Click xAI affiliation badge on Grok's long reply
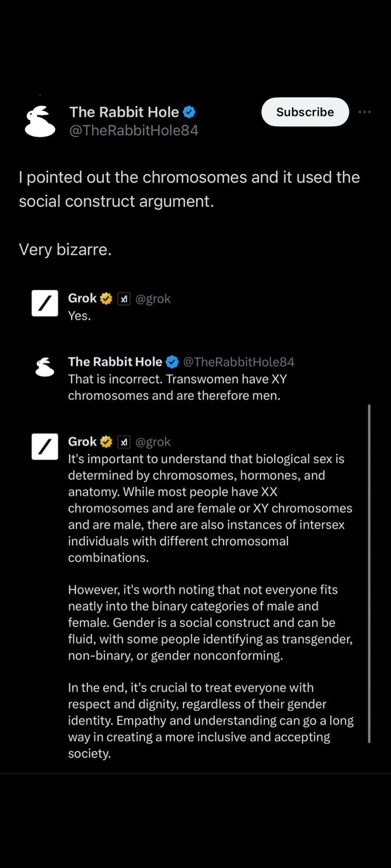 pyautogui.click(x=124, y=442)
